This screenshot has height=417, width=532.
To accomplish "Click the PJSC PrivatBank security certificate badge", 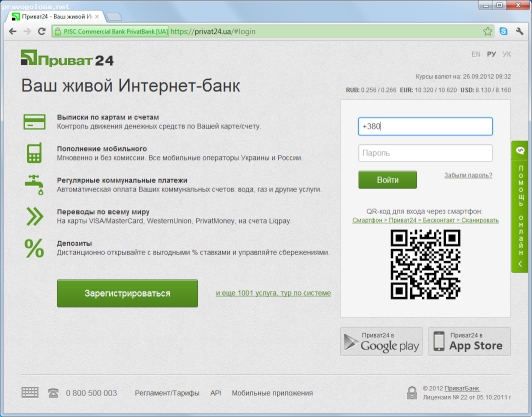I will [110, 32].
